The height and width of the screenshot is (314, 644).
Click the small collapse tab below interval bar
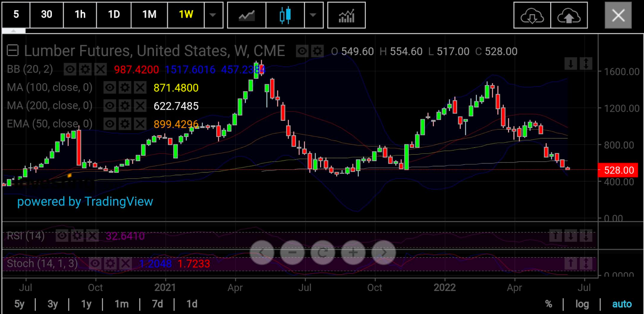14,31
